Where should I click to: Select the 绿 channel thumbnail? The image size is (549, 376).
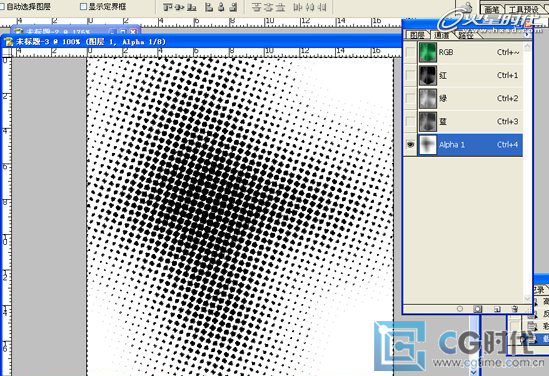click(428, 98)
